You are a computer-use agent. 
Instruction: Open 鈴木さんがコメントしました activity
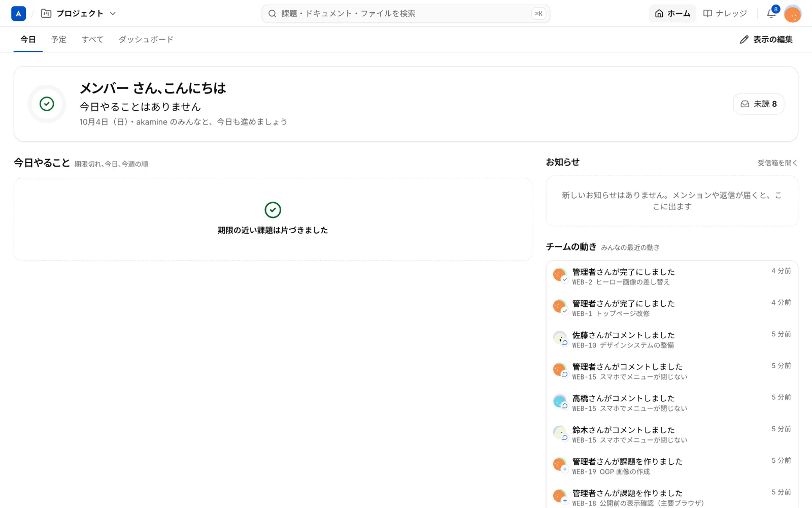pyautogui.click(x=672, y=434)
